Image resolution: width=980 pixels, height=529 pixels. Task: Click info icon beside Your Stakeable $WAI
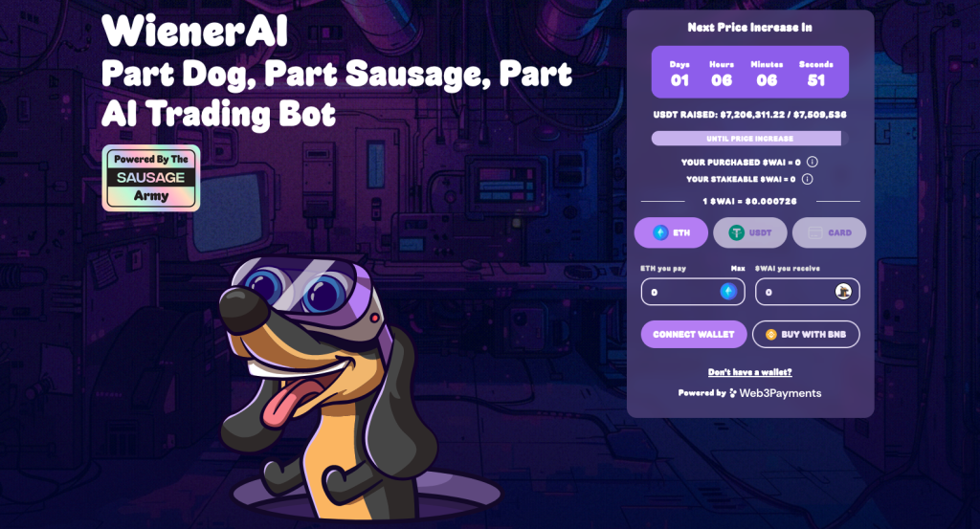(x=808, y=179)
